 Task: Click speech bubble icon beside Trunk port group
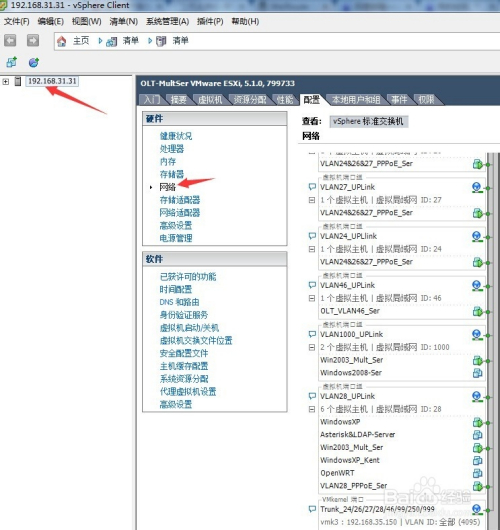[x=312, y=509]
